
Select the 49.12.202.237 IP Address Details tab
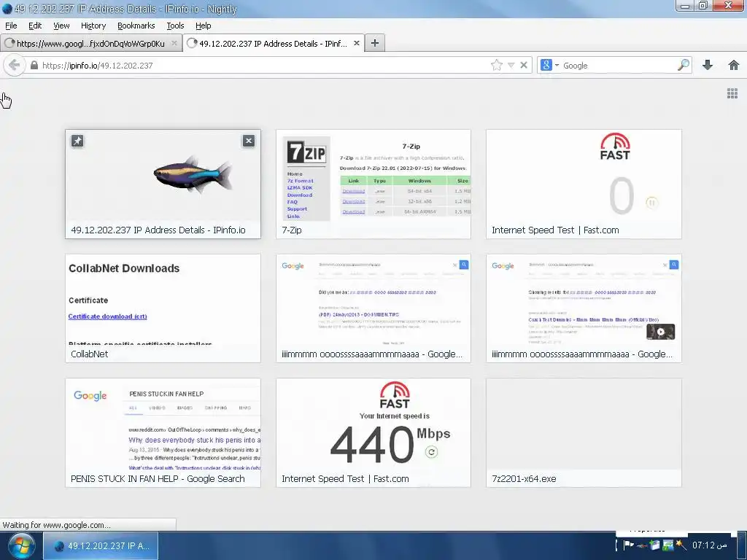click(274, 43)
